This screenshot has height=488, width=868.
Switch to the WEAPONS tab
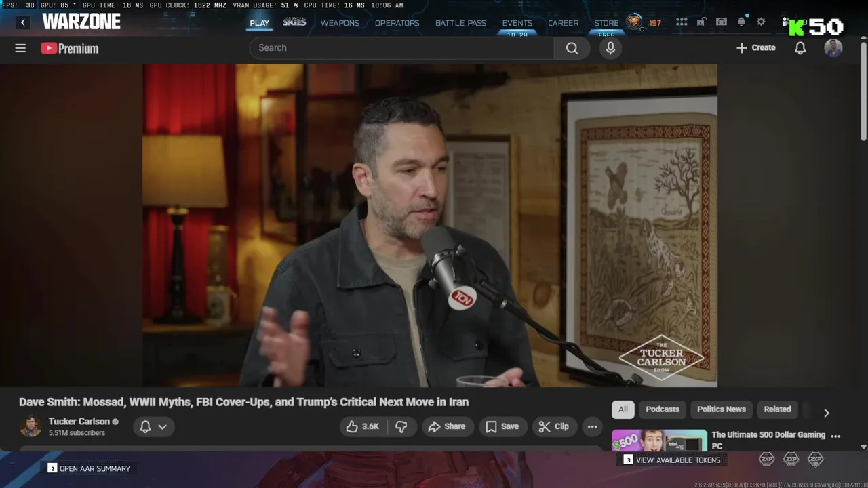coord(340,23)
